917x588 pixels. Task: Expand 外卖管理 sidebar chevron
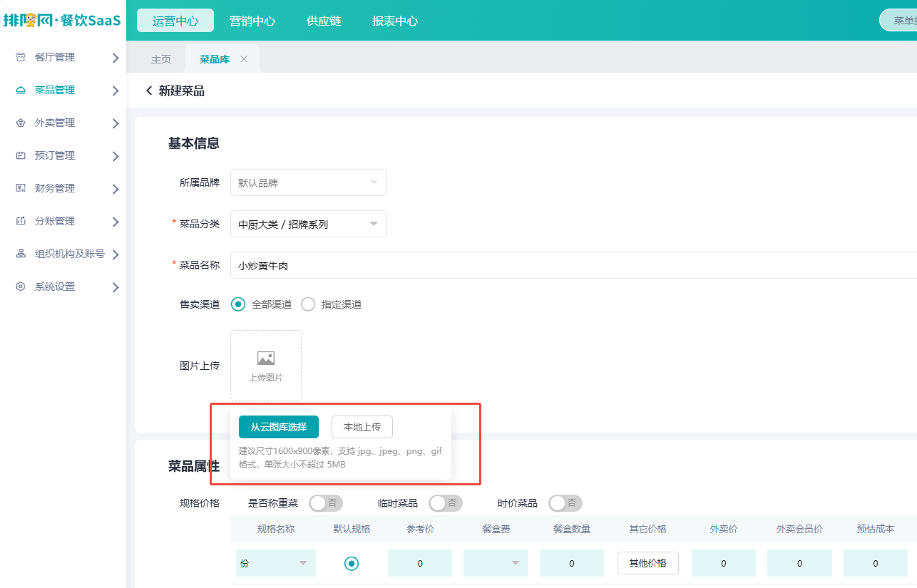116,123
